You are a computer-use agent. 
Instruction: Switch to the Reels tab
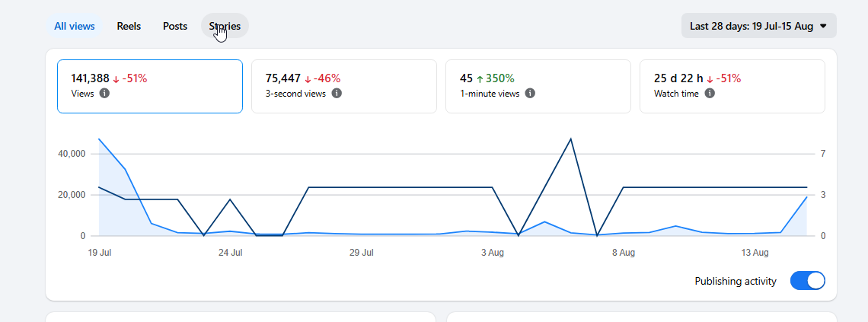pyautogui.click(x=129, y=26)
